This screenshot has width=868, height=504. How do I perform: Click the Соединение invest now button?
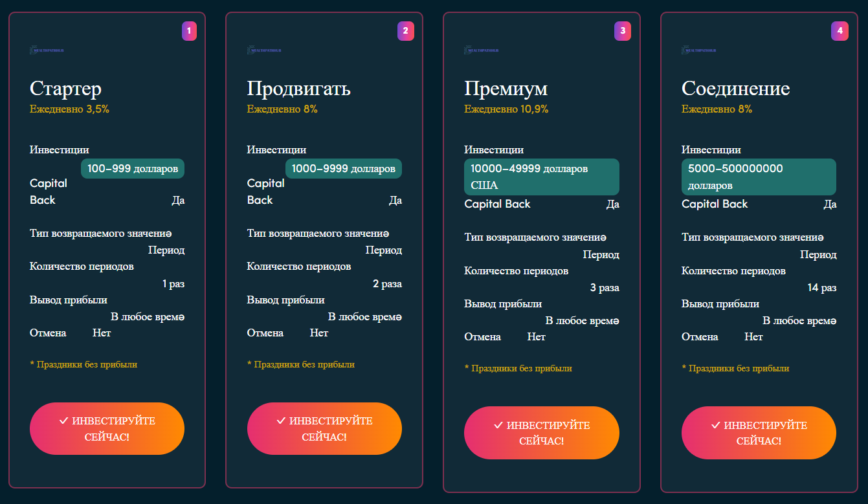click(758, 433)
